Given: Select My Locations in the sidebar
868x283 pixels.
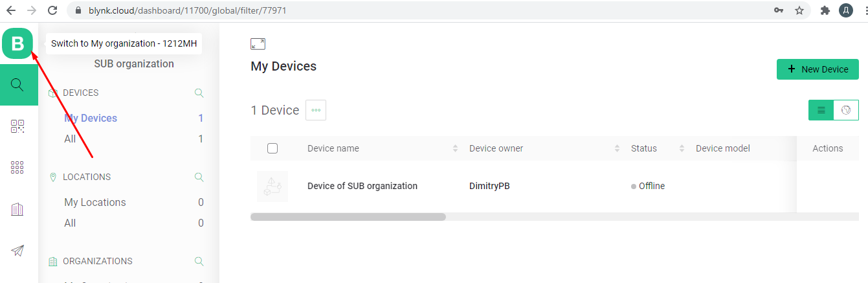Looking at the screenshot, I should [x=95, y=202].
